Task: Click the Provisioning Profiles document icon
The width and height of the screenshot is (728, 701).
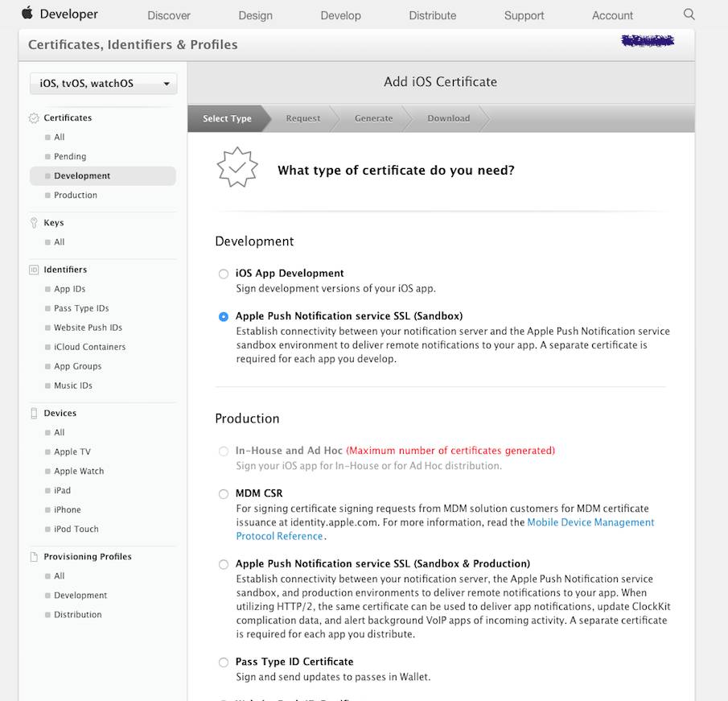Action: (x=34, y=557)
